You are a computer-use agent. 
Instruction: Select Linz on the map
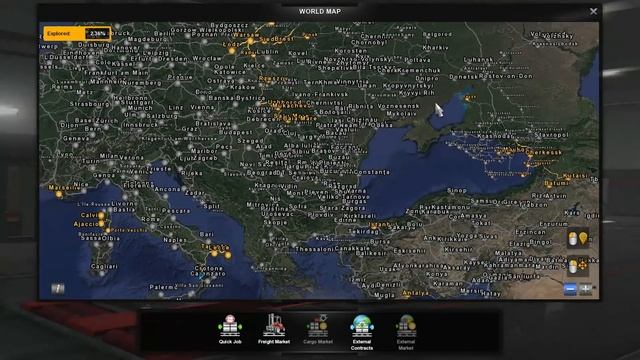pyautogui.click(x=176, y=107)
